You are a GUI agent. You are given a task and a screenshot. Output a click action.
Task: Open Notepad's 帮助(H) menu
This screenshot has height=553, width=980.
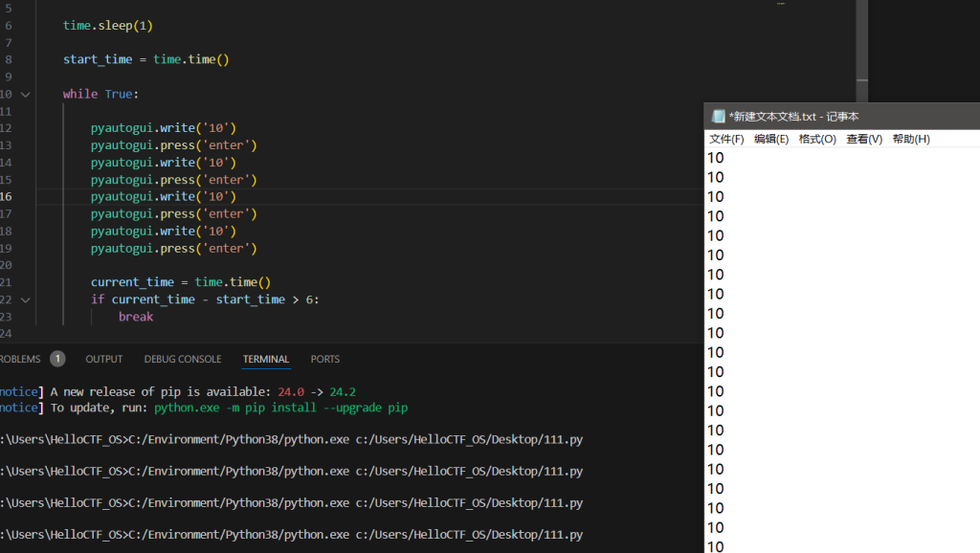[911, 139]
